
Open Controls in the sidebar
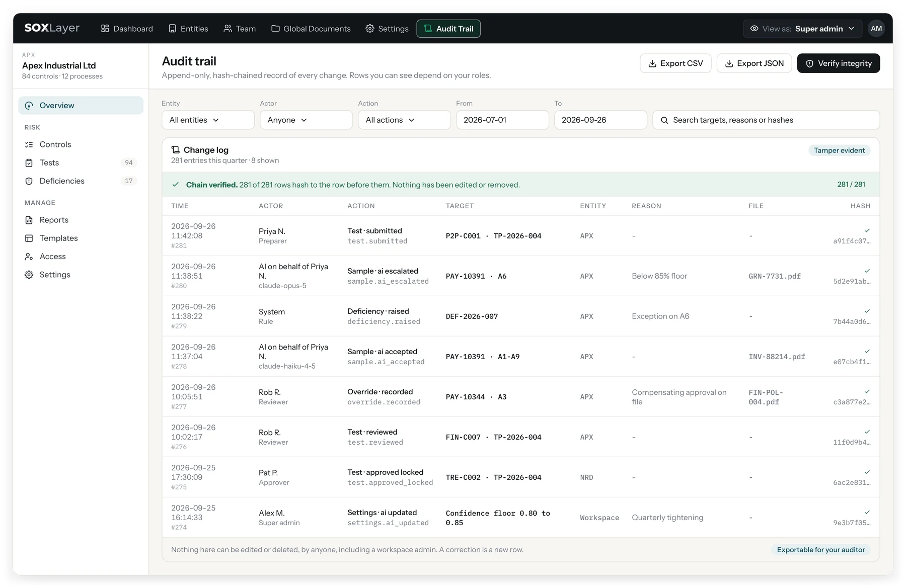tap(81, 144)
